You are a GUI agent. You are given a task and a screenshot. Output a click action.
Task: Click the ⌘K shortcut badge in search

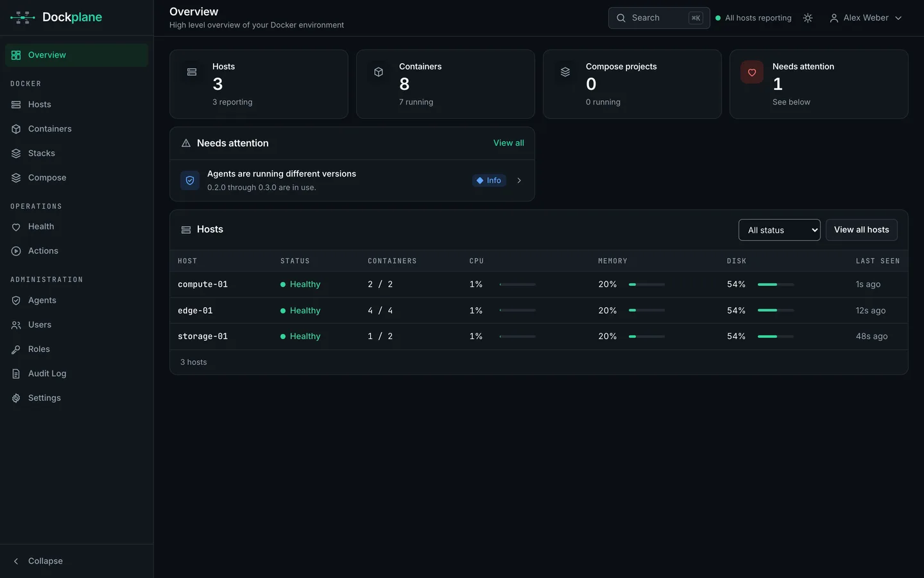(696, 18)
